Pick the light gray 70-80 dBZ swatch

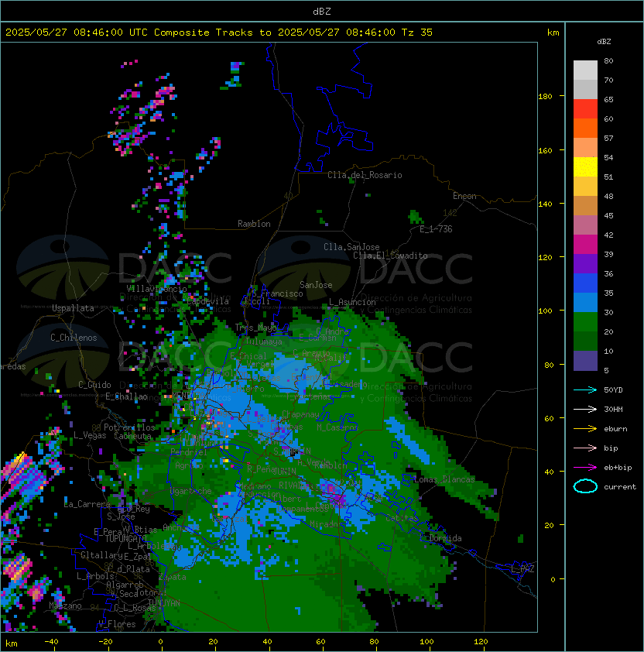585,70
